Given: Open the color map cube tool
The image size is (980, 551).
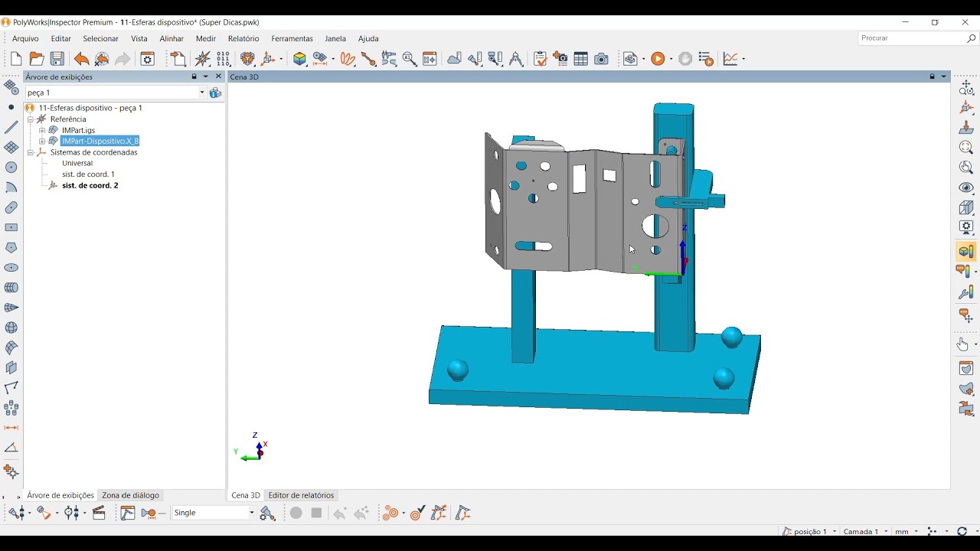Looking at the screenshot, I should [x=300, y=59].
